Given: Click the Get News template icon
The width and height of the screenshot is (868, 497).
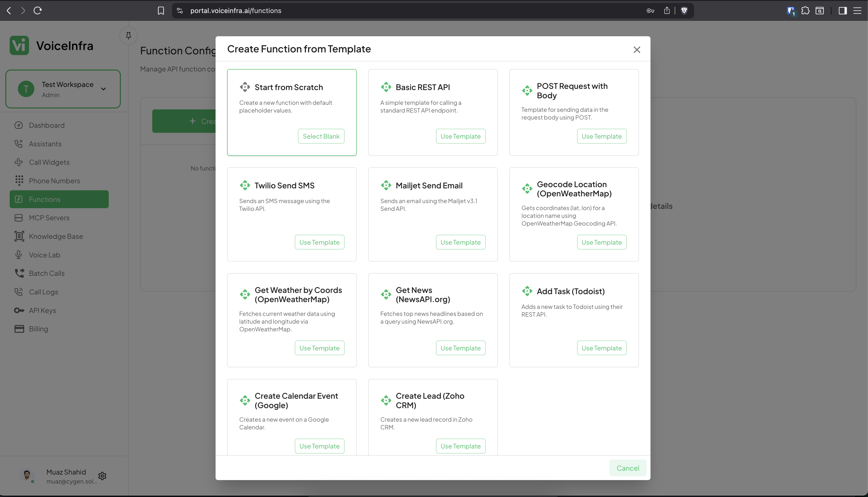Looking at the screenshot, I should (x=386, y=295).
